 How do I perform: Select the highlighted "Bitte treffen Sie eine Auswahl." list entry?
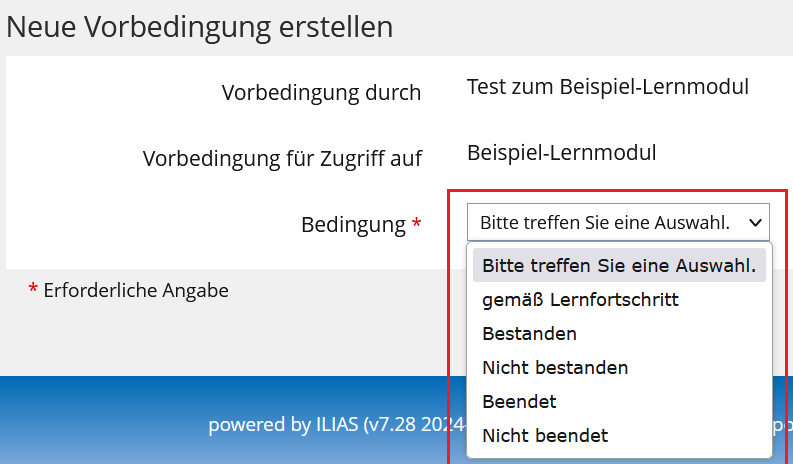618,266
